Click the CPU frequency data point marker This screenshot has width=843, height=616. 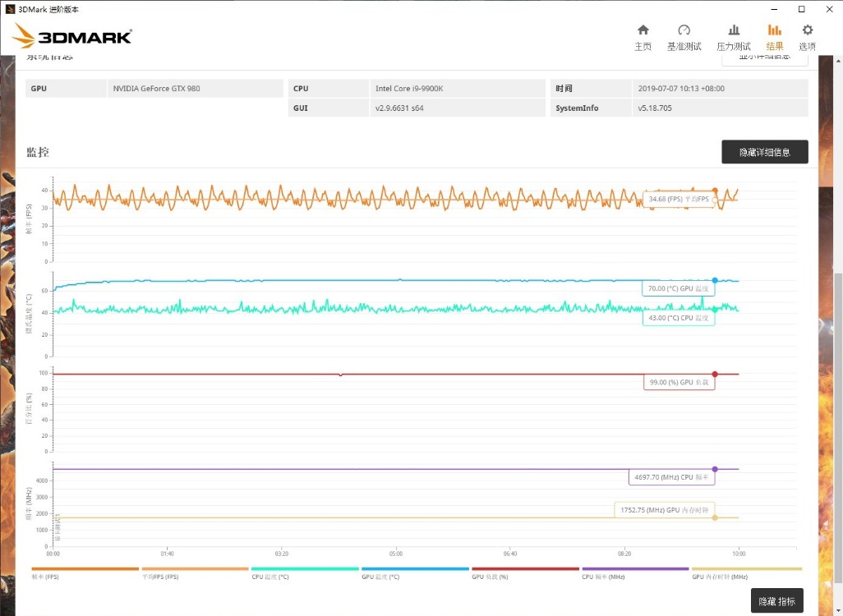pyautogui.click(x=715, y=469)
